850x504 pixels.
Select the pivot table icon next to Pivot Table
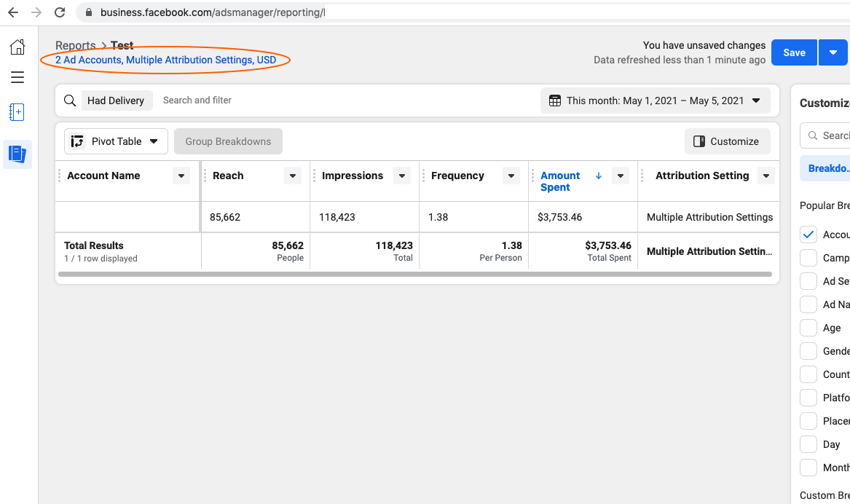coord(77,141)
